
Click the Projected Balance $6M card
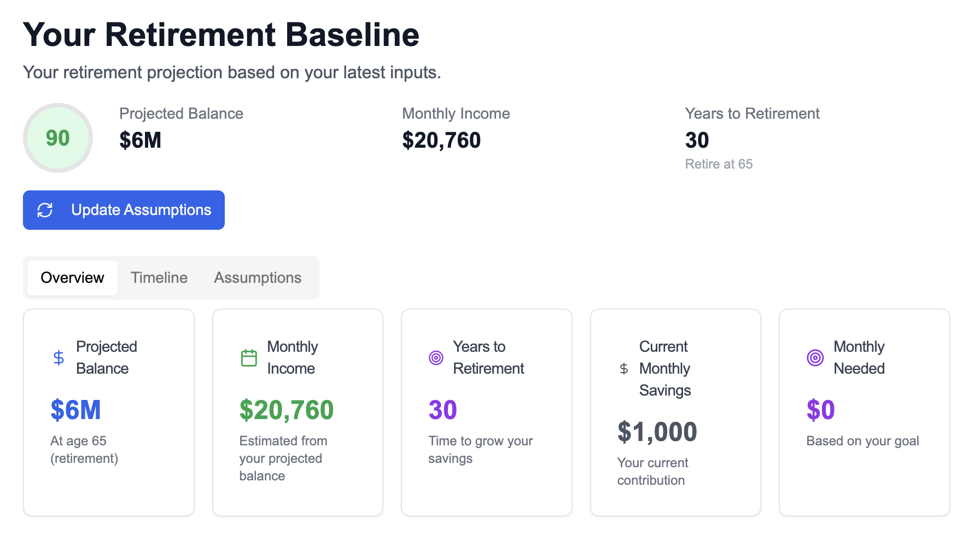tap(108, 411)
